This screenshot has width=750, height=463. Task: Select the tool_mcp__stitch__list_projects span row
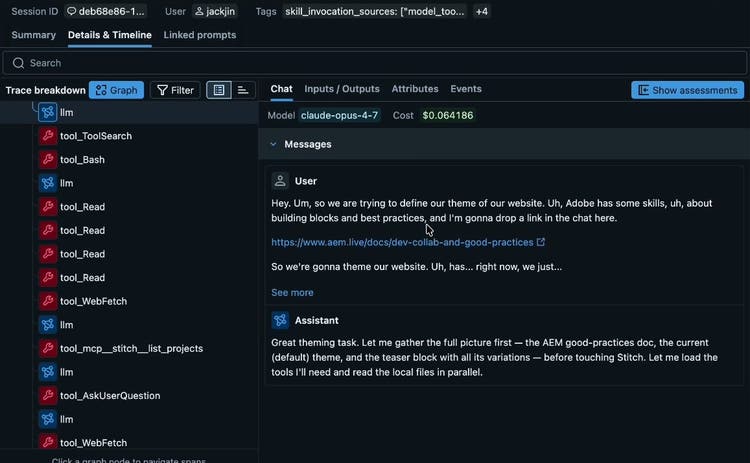(x=129, y=348)
